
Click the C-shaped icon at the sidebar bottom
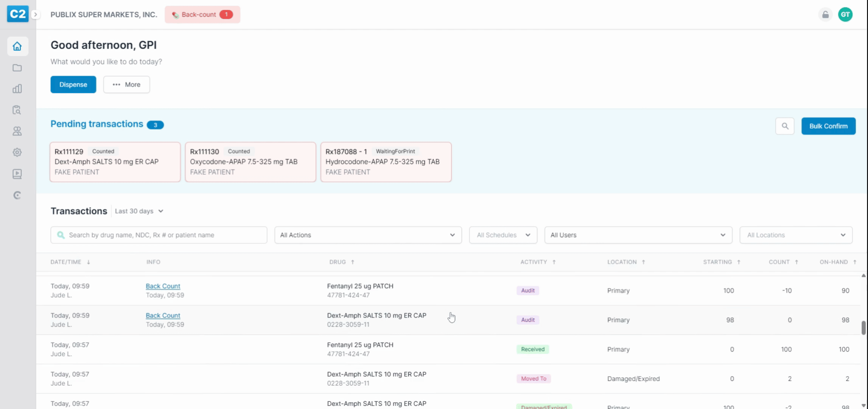[17, 195]
